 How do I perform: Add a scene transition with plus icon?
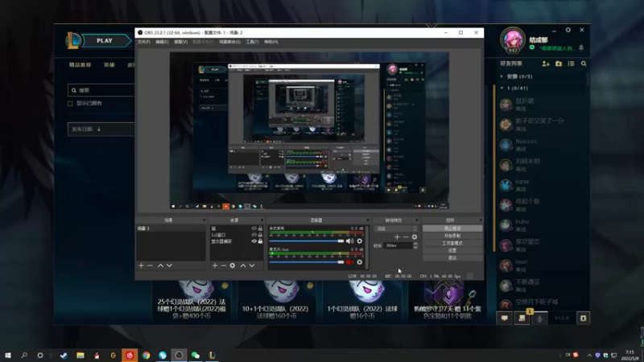point(397,237)
